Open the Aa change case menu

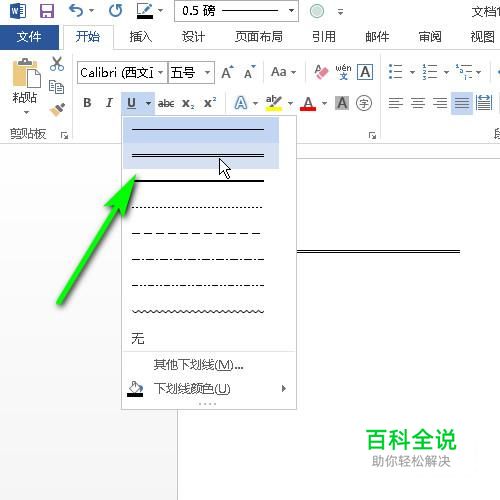click(283, 72)
